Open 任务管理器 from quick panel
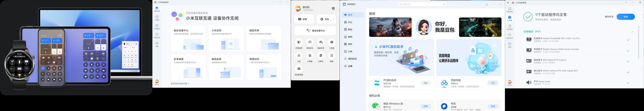The width and height of the screenshot is (644, 111). click(x=299, y=69)
